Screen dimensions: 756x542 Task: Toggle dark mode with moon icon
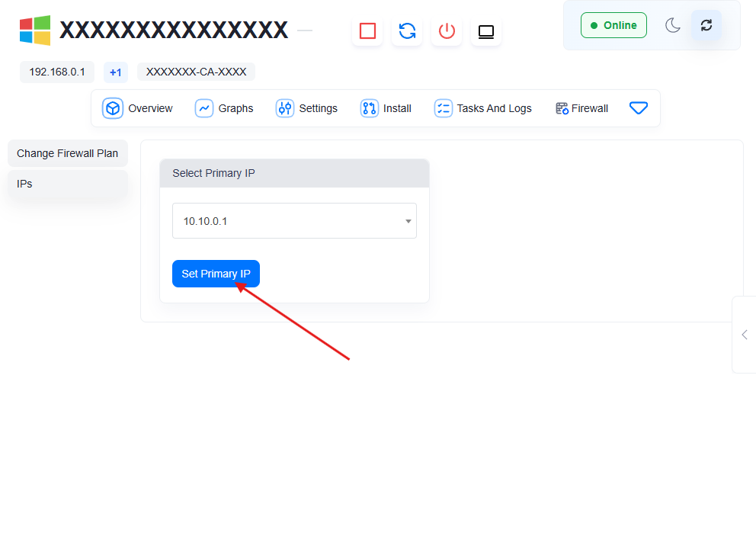coord(672,25)
